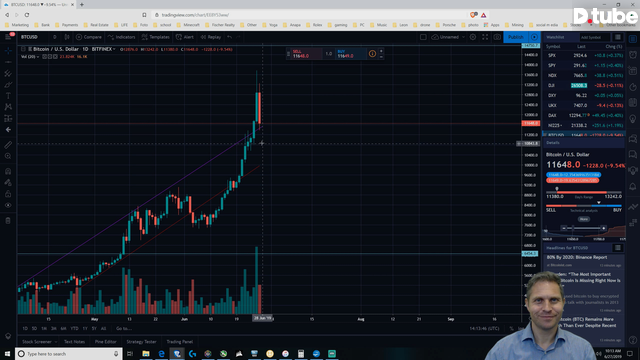The image size is (640, 360).
Task: Open the chart patterns tool
Action: [8, 107]
